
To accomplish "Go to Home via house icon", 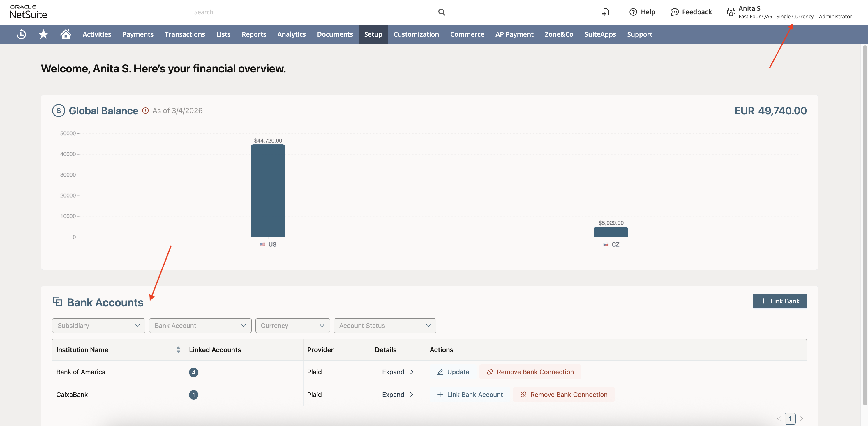I will click(x=66, y=34).
